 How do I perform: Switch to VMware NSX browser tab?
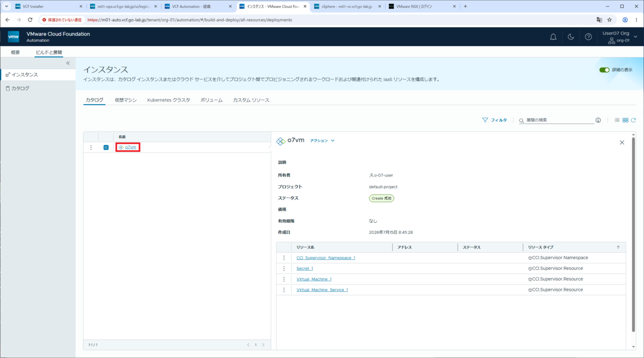pyautogui.click(x=422, y=6)
